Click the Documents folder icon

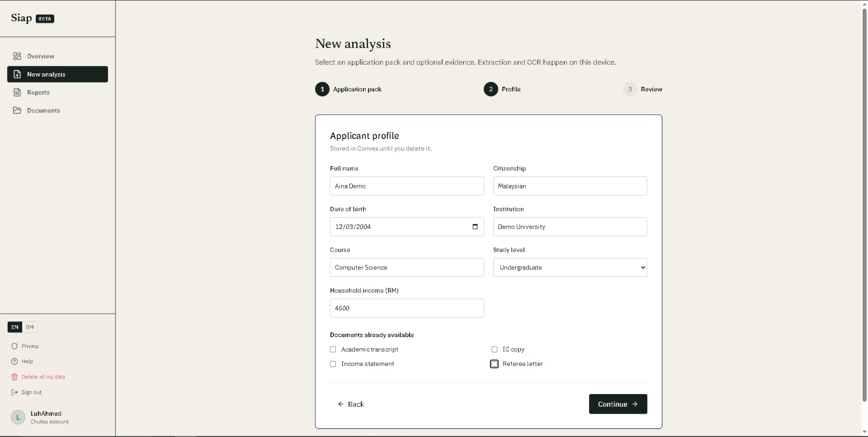(17, 110)
